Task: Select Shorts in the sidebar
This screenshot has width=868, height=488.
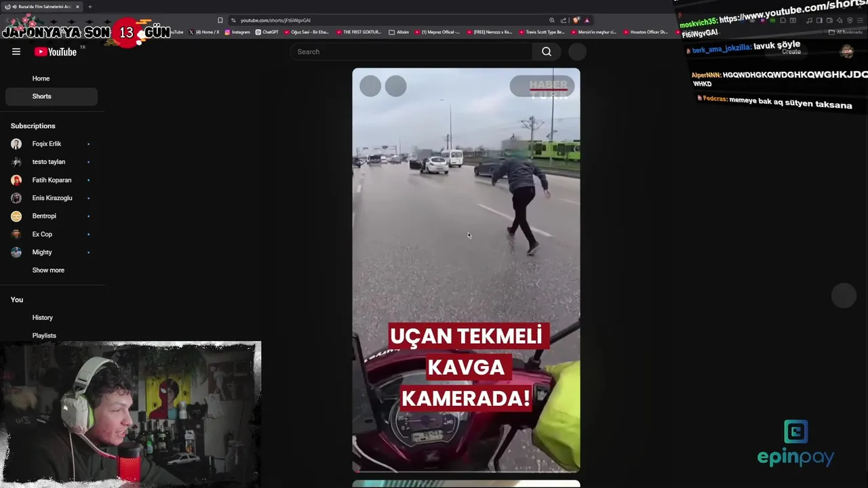Action: tap(52, 96)
